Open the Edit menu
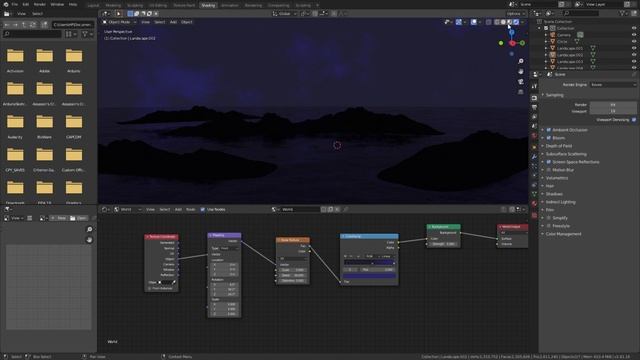 [x=26, y=4]
